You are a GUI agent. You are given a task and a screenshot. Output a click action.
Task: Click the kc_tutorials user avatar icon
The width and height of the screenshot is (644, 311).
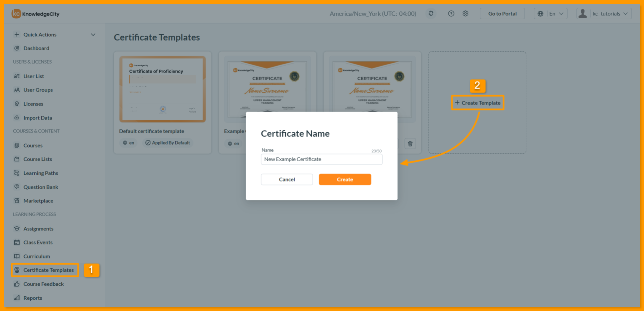click(583, 14)
